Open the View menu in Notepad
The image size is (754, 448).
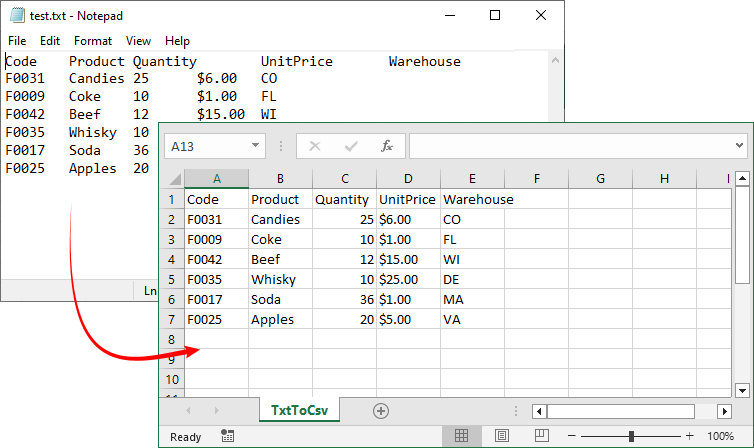[138, 41]
